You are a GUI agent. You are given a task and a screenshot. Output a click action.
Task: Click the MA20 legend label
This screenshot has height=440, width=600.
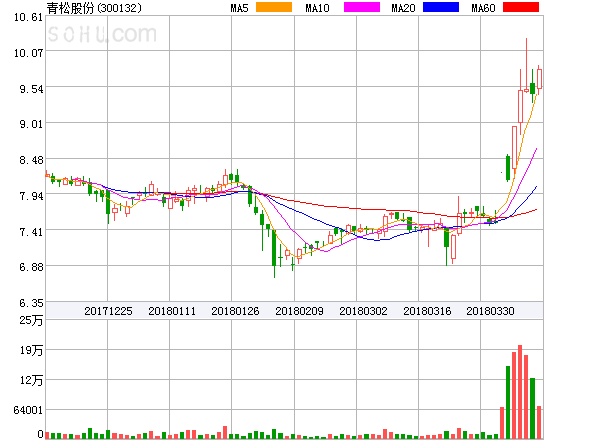[x=403, y=8]
